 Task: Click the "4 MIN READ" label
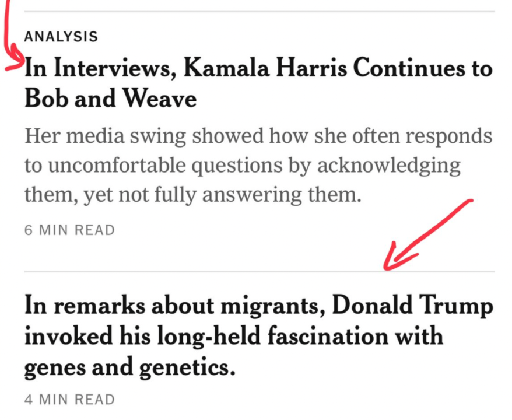[69, 400]
